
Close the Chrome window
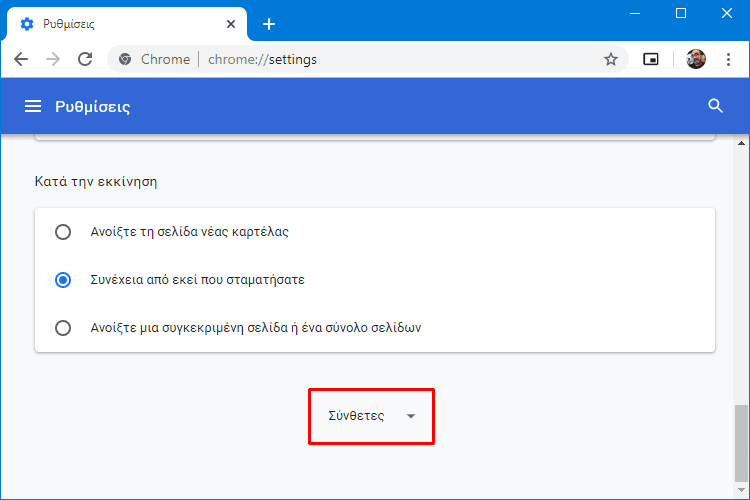point(727,13)
